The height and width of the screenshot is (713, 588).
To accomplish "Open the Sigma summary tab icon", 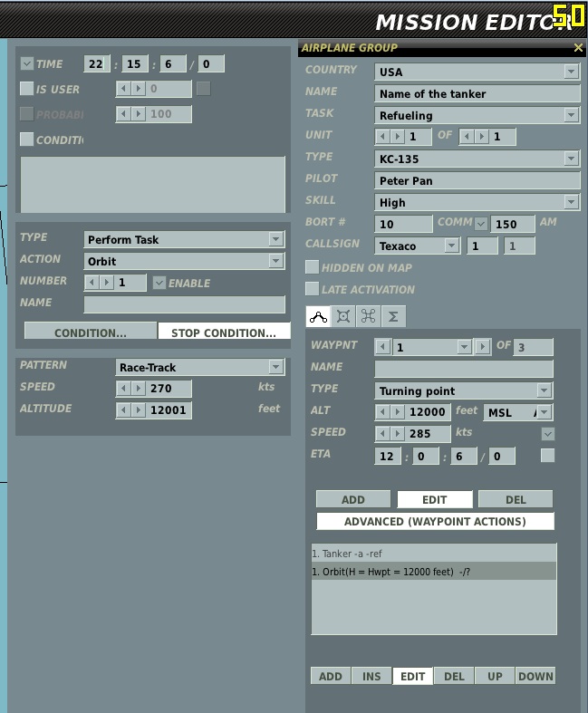I will pyautogui.click(x=393, y=316).
